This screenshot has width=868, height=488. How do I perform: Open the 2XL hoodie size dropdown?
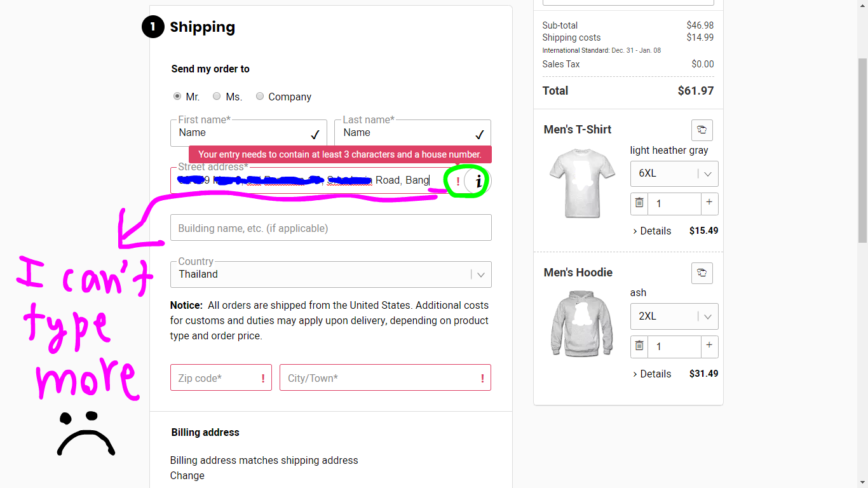674,316
